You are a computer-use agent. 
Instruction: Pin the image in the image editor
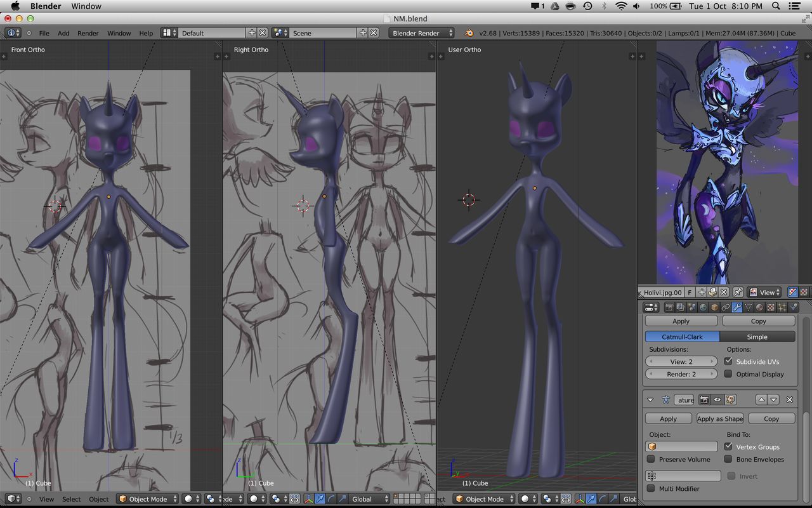(738, 292)
